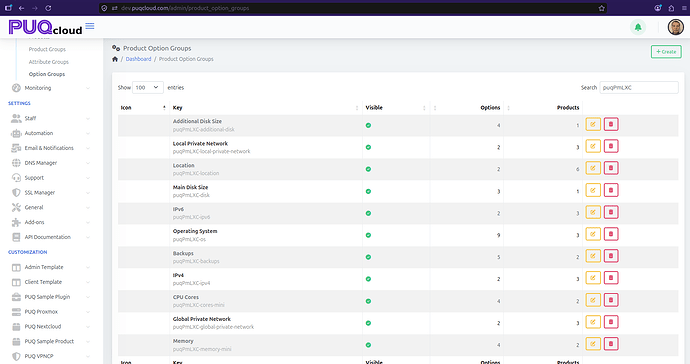Delete the CPU Cores option group
Image resolution: width=690 pixels, height=364 pixels.
(611, 300)
